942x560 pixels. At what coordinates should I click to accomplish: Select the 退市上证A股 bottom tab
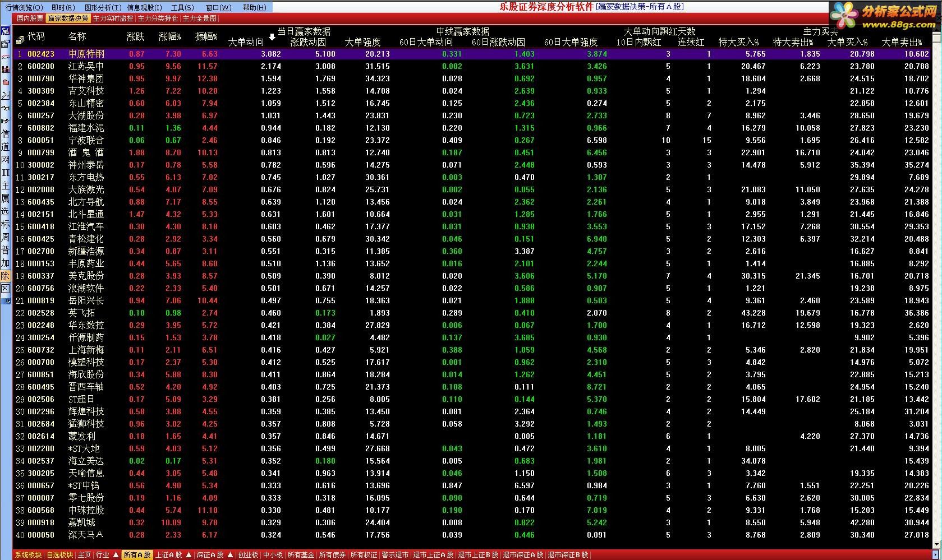(433, 555)
